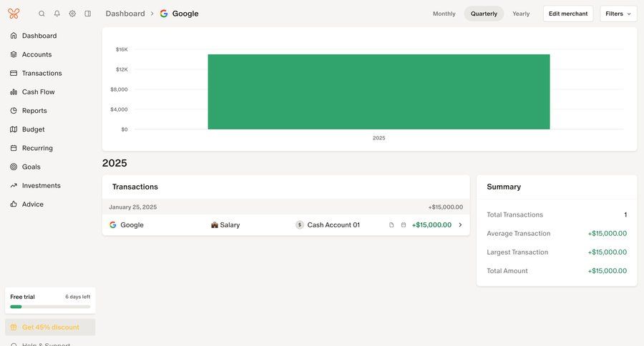Image resolution: width=644 pixels, height=346 pixels.
Task: Open settings gear icon
Action: coord(72,14)
